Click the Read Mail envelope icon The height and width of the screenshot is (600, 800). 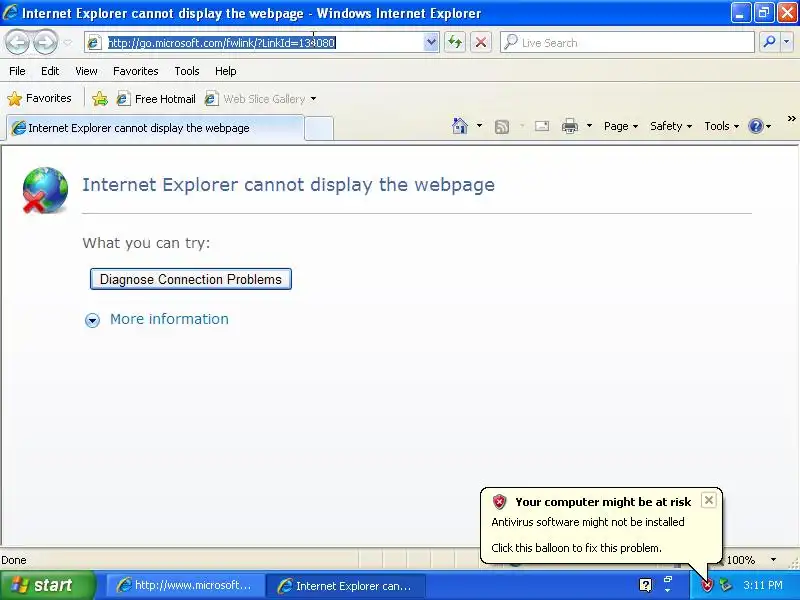(542, 126)
